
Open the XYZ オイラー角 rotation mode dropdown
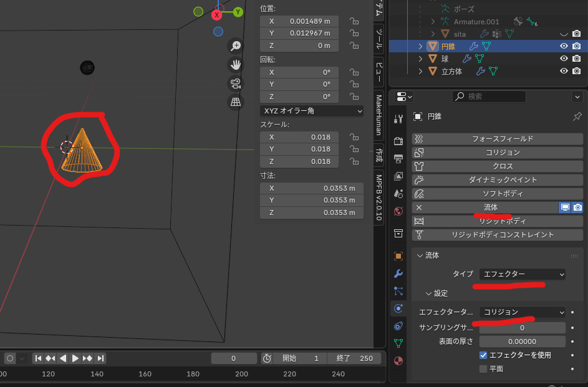312,110
